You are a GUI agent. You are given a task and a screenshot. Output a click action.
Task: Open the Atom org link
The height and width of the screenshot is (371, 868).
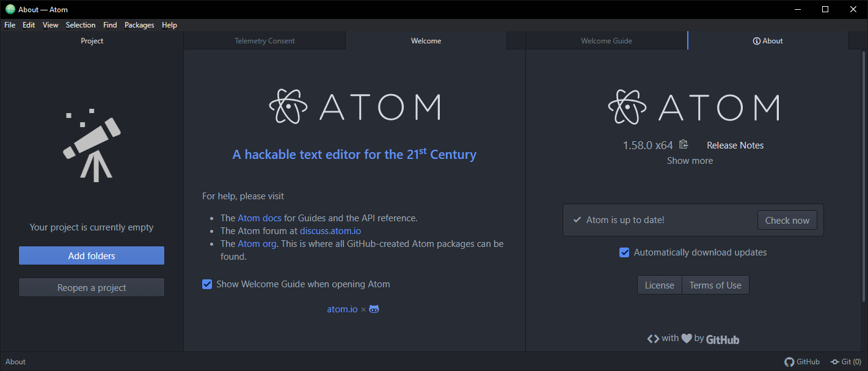[x=257, y=244]
